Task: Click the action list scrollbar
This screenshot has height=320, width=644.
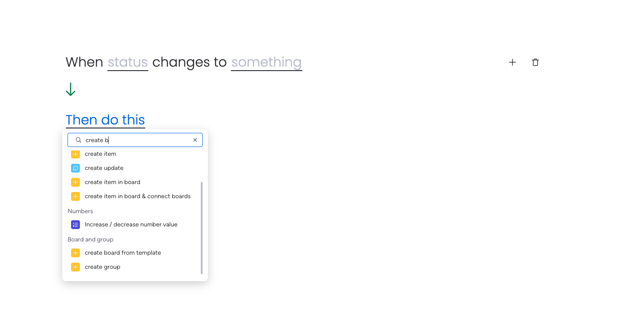Action: click(x=202, y=227)
